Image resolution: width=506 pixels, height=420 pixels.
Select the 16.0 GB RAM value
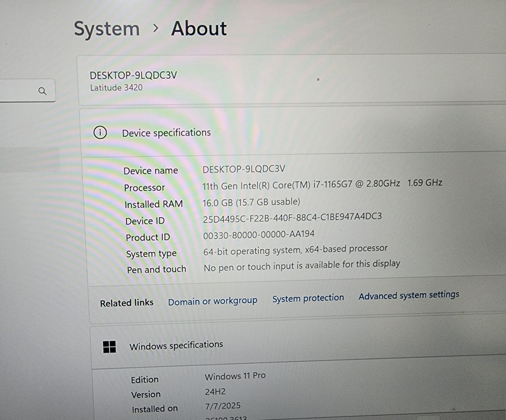[x=251, y=202]
